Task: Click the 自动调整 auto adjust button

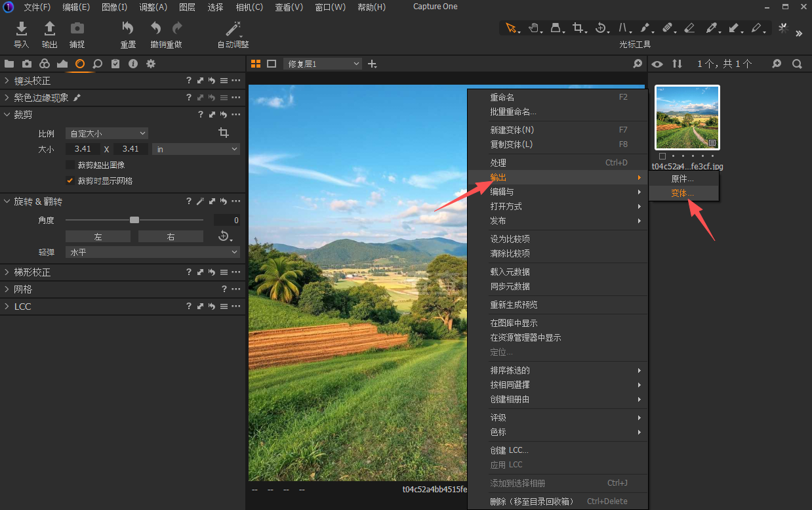Action: coord(233,35)
